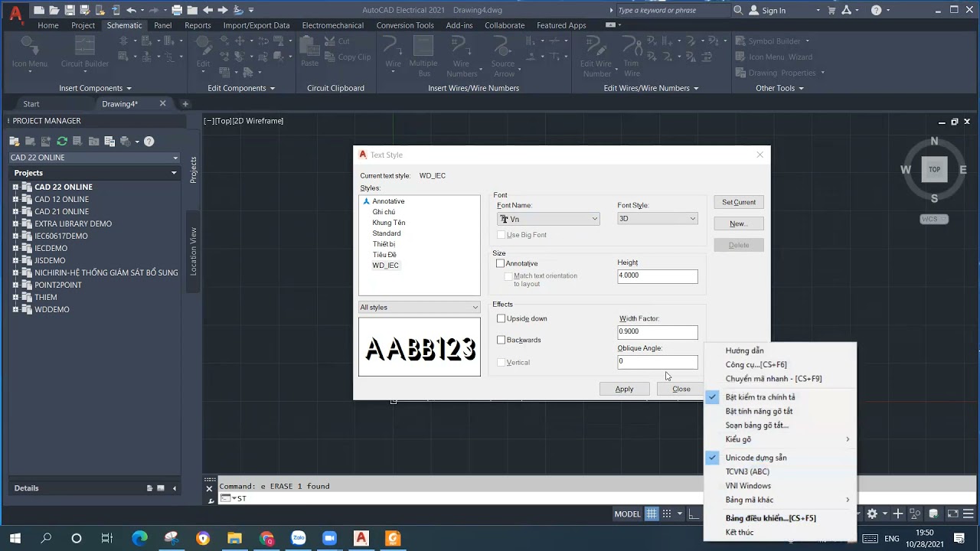Image resolution: width=980 pixels, height=551 pixels.
Task: Select the Wire tool in the ribbon
Action: [393, 53]
